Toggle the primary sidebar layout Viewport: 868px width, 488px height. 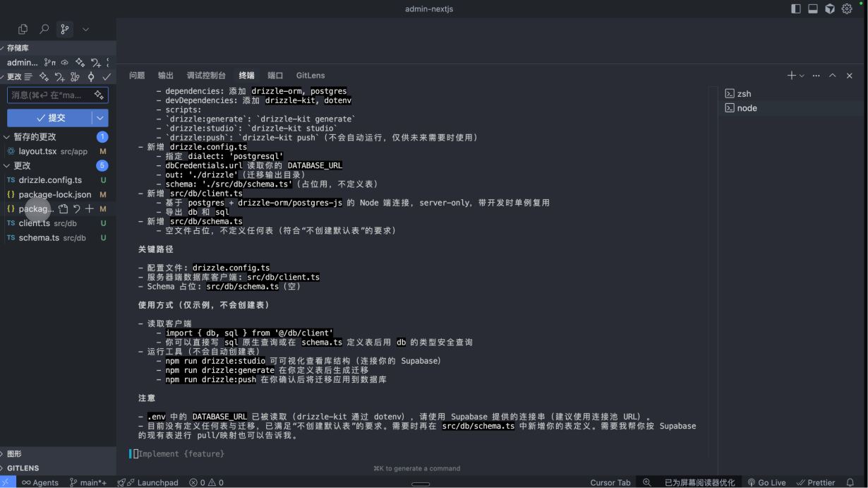pos(796,9)
